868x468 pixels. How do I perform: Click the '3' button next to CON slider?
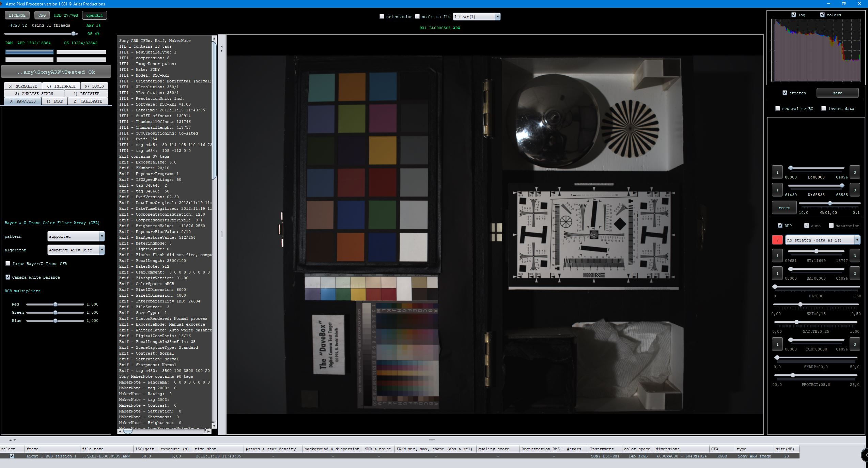click(x=854, y=344)
